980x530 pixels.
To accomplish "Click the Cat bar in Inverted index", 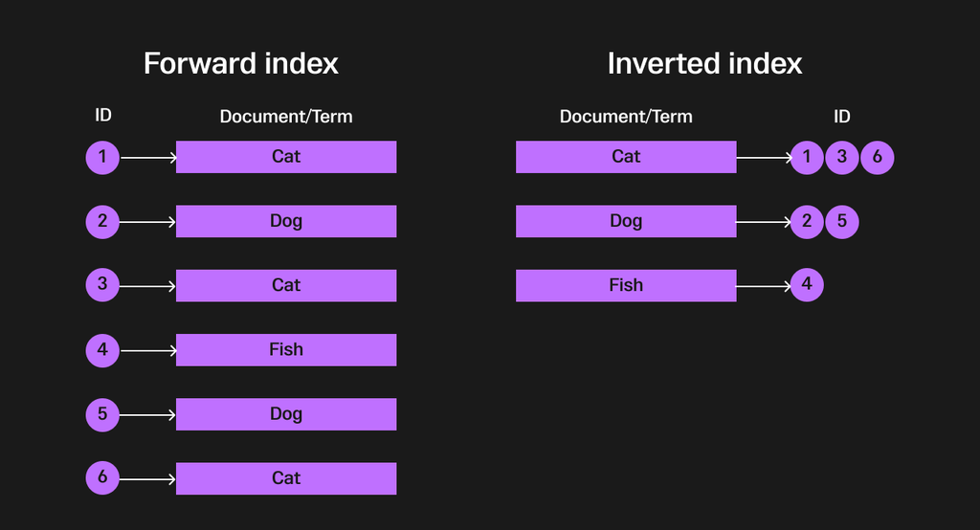I will (x=626, y=157).
